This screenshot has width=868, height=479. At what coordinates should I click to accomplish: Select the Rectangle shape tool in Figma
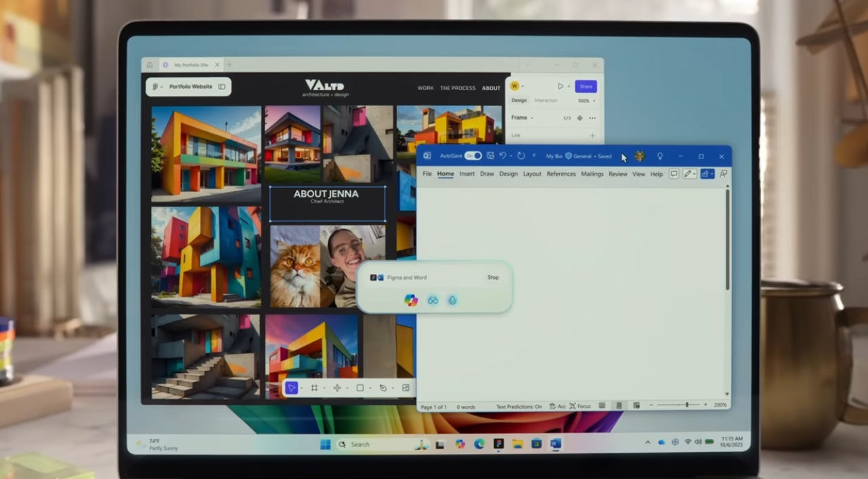pos(360,388)
